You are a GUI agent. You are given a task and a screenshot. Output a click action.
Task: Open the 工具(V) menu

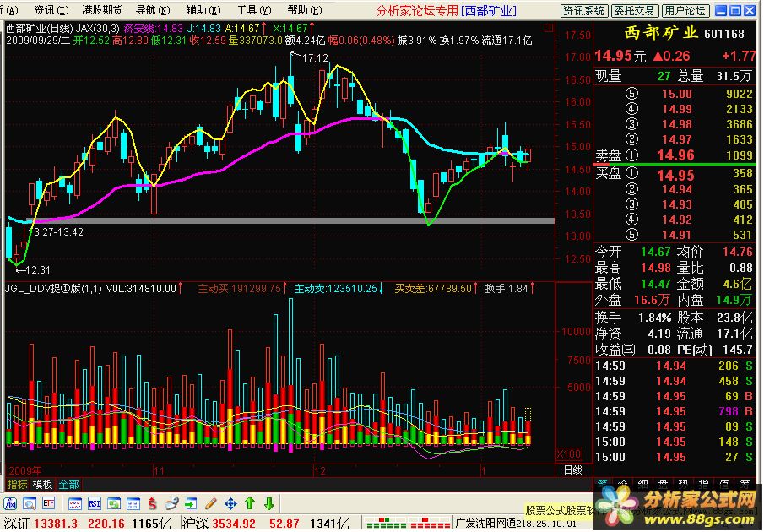point(254,10)
